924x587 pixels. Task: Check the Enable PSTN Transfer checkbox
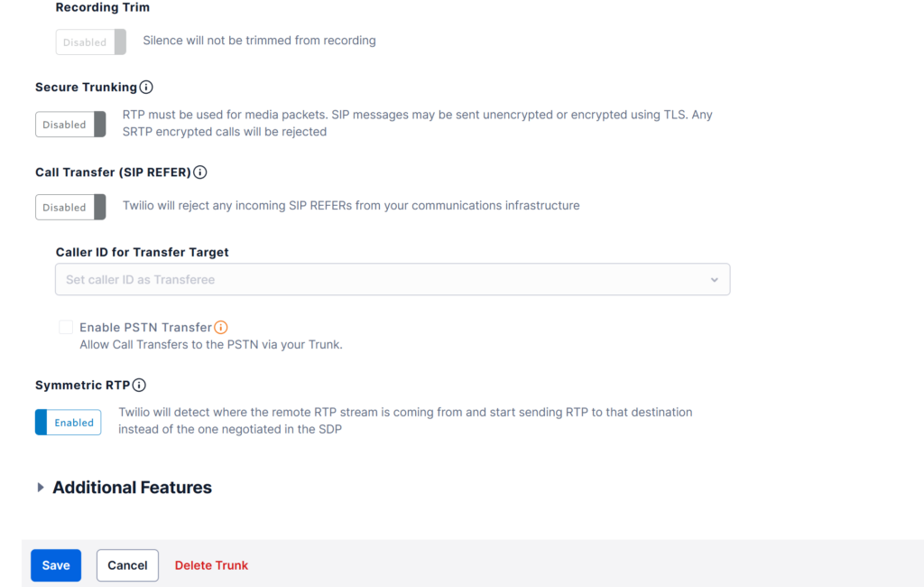point(66,327)
